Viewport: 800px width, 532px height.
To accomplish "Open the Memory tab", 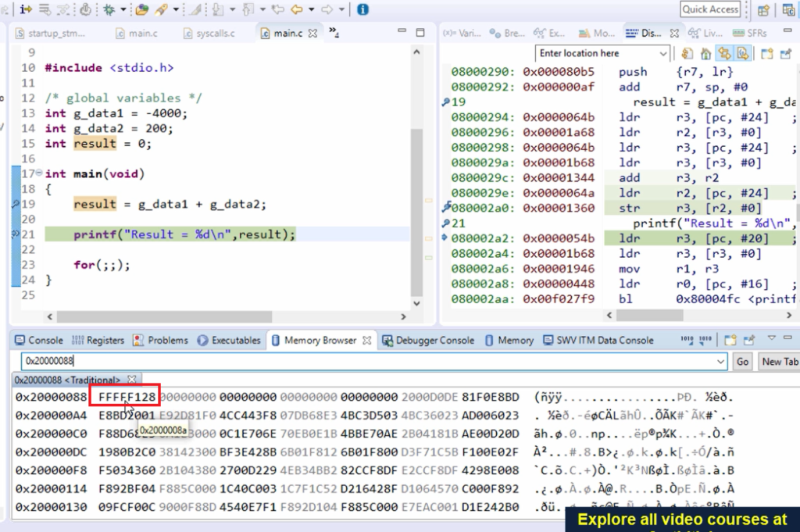I will tap(509, 341).
